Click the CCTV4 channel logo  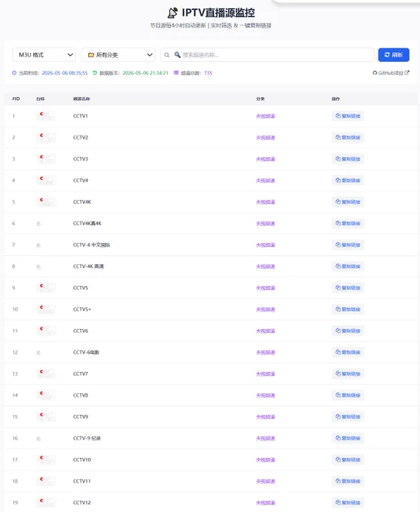tap(46, 181)
